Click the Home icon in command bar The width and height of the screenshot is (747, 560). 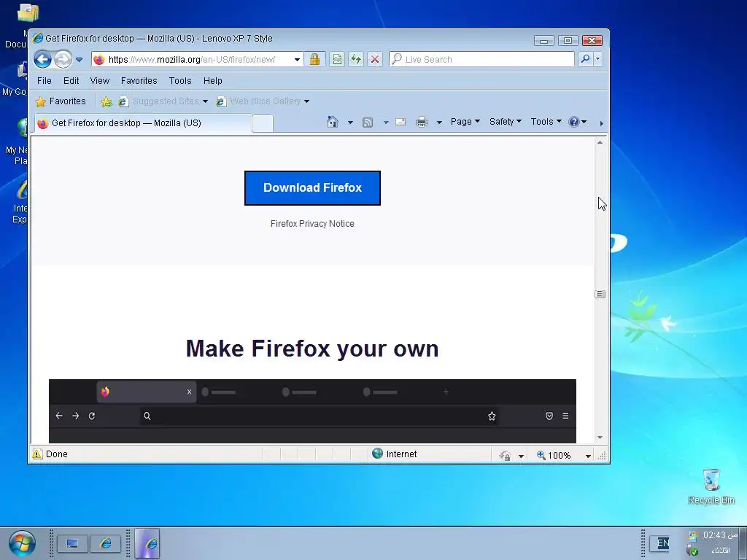(x=333, y=122)
